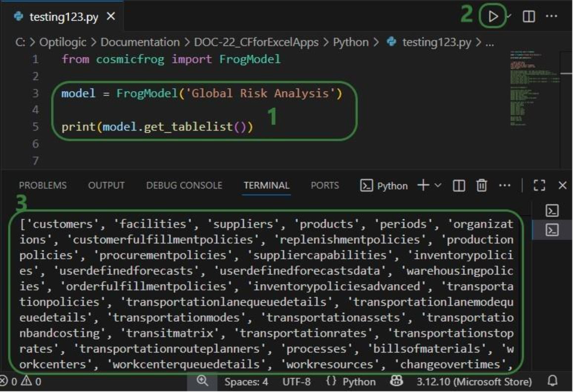Click the zoom magnifier status bar icon
Viewport: 573px width, 392px height.
click(202, 381)
